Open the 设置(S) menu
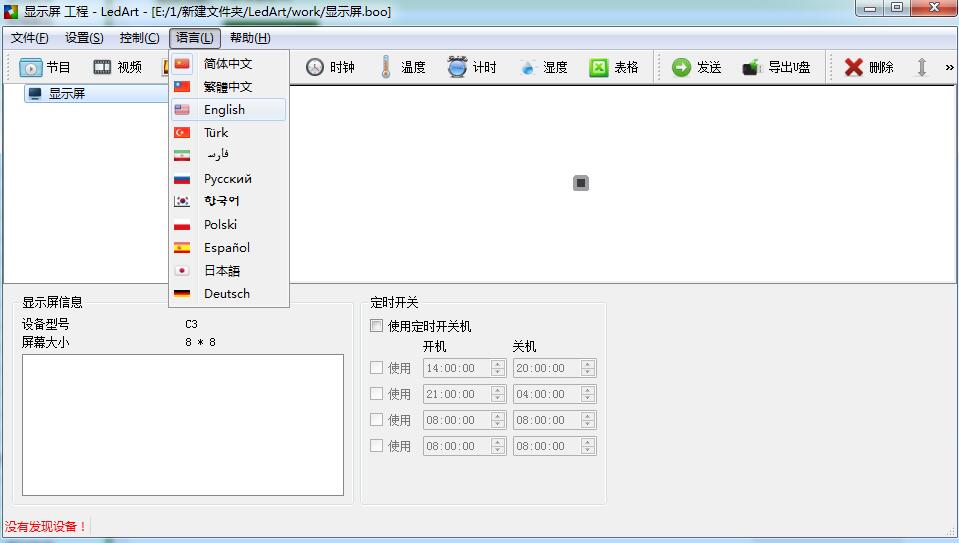Viewport: 959px width, 543px height. click(x=84, y=38)
